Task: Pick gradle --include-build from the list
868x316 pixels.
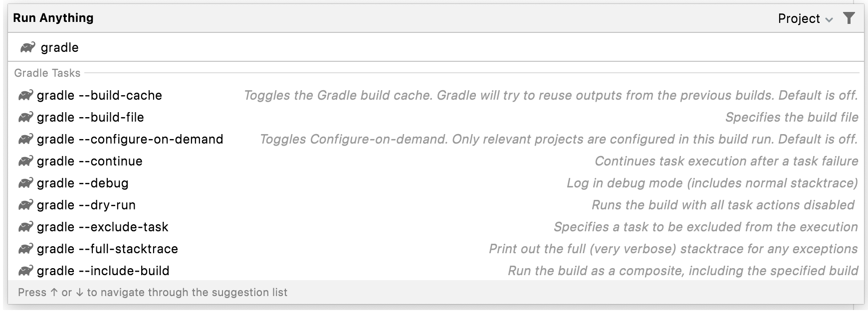Action: [x=435, y=271]
